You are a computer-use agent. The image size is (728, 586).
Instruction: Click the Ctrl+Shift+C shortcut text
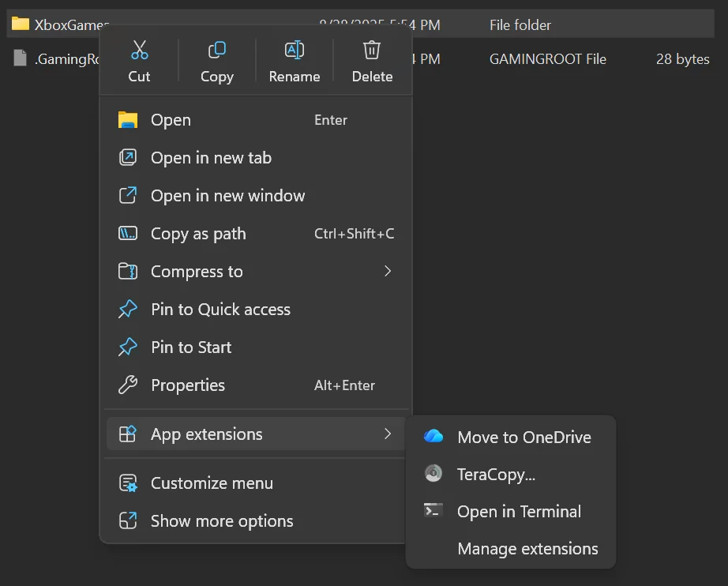[355, 233]
